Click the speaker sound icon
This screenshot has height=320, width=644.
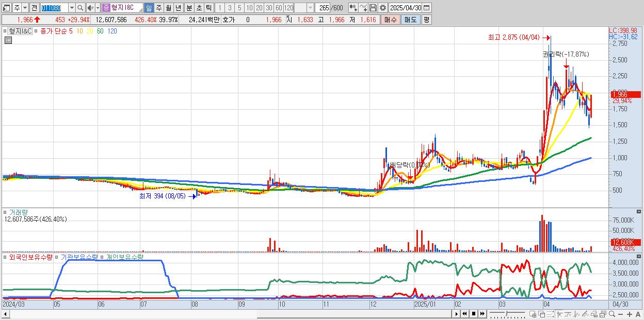[90, 8]
